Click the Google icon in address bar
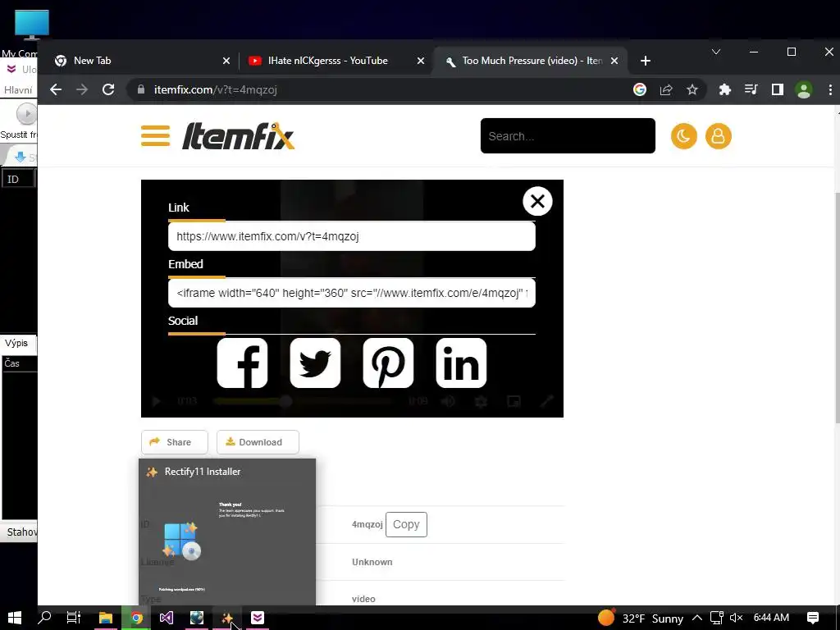The image size is (840, 630). click(640, 89)
